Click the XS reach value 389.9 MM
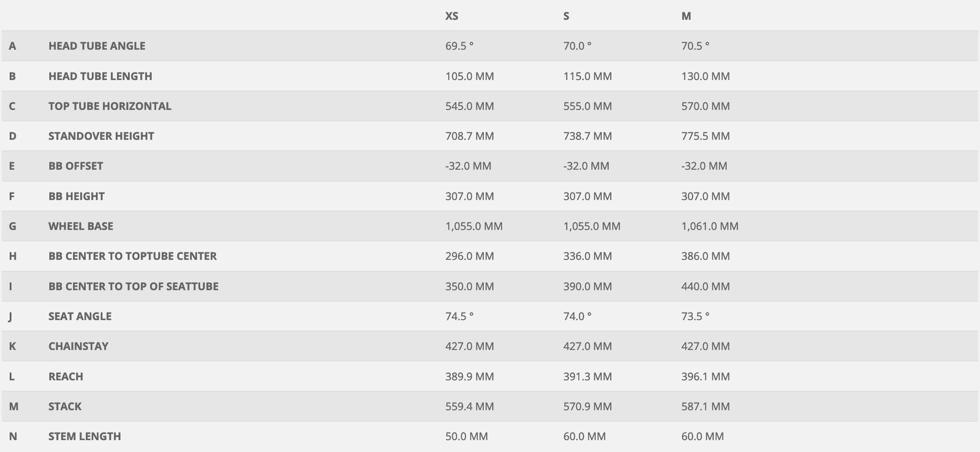Screen dimensions: 980x452 point(469,377)
